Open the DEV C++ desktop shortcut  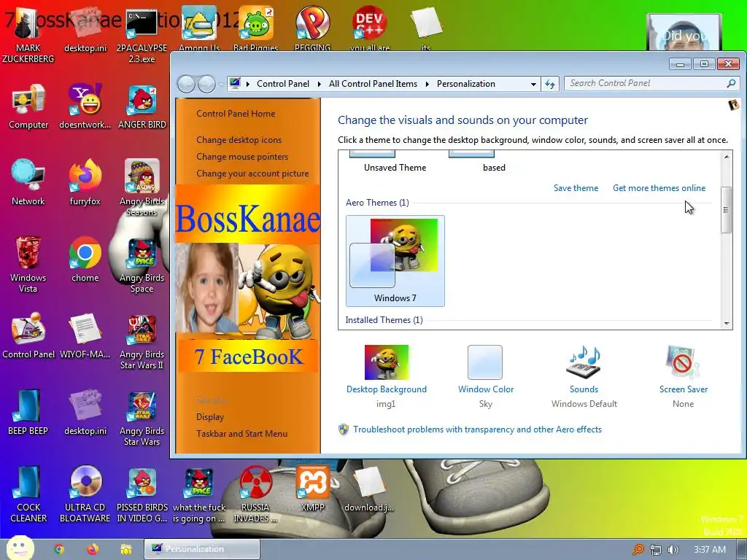pyautogui.click(x=370, y=28)
